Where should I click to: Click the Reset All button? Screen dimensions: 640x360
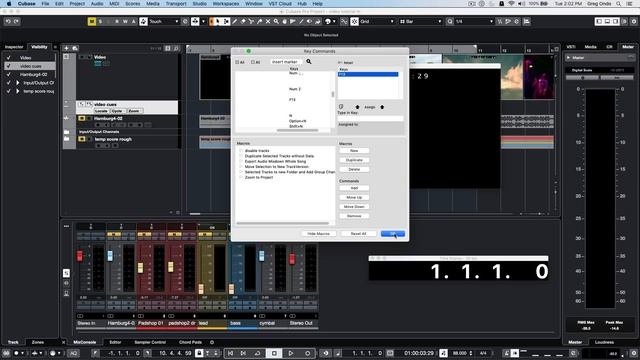(x=358, y=233)
